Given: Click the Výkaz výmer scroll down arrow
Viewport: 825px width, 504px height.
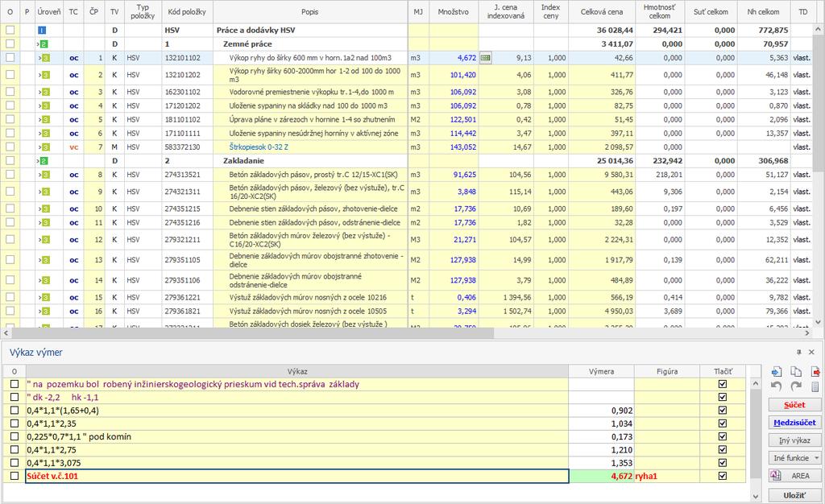Looking at the screenshot, I should click(x=756, y=496).
